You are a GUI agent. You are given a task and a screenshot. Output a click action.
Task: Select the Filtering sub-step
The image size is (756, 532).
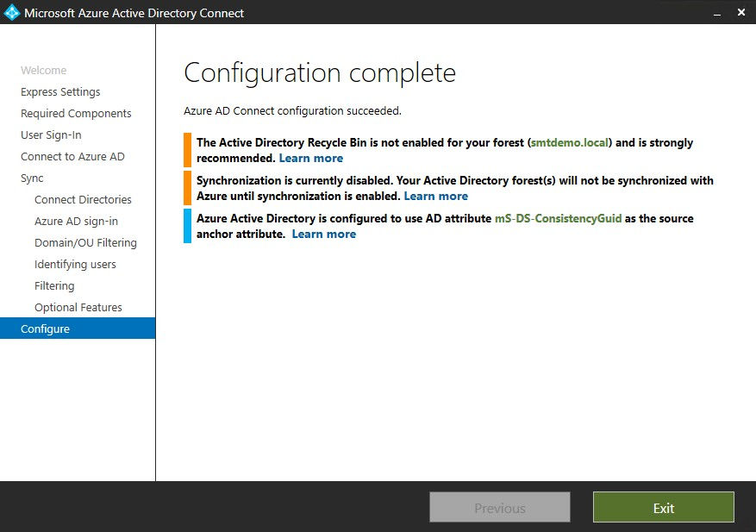click(54, 286)
